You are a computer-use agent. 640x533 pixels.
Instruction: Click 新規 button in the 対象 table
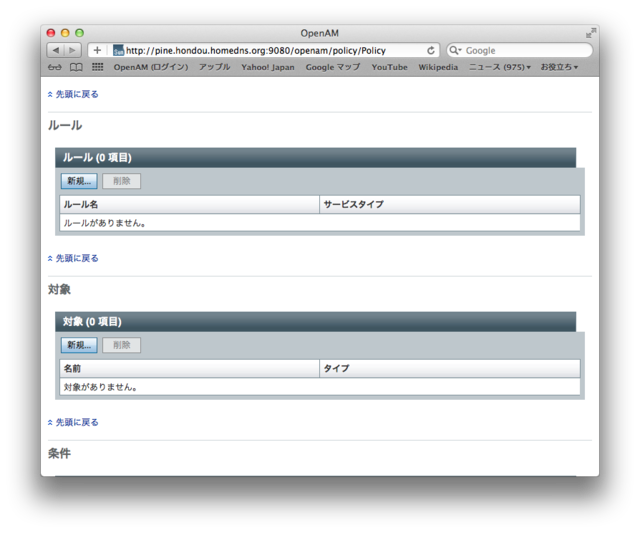point(79,345)
